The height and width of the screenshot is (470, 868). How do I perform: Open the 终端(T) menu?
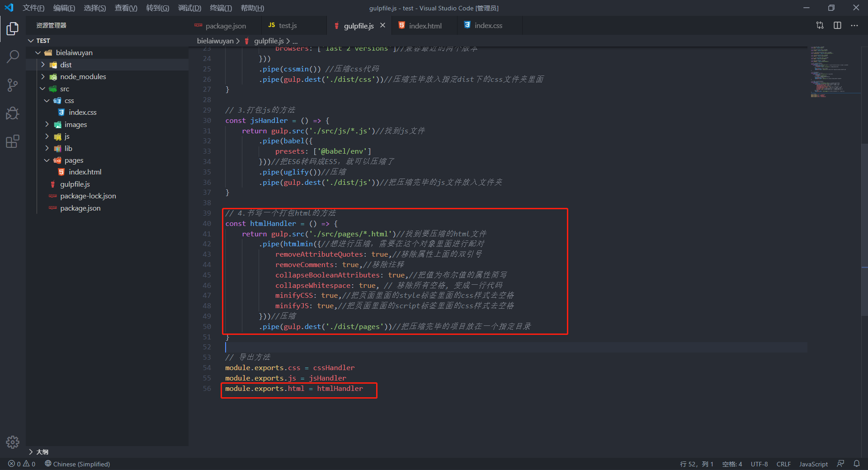[x=221, y=8]
